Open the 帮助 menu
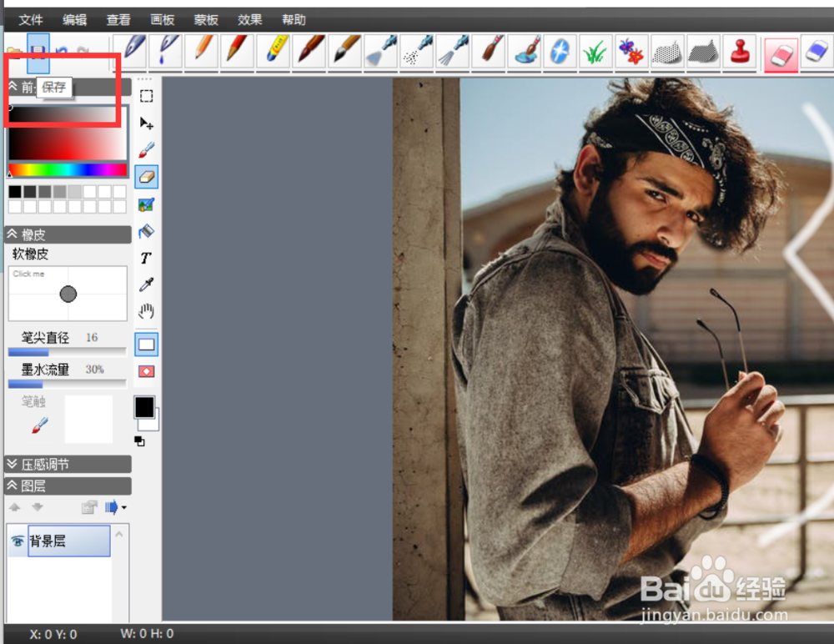The height and width of the screenshot is (644, 834). tap(294, 20)
